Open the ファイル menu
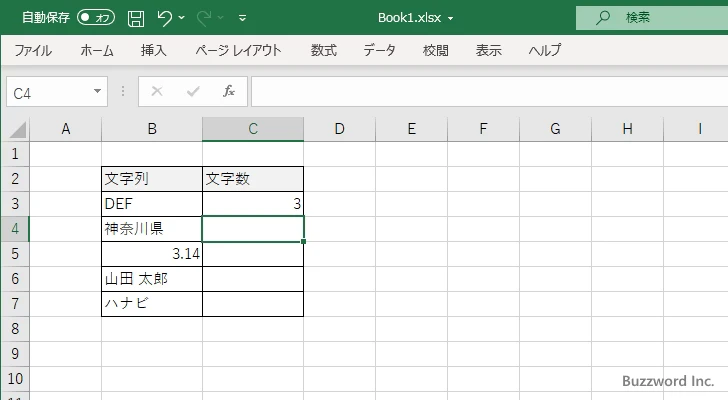This screenshot has width=728, height=400. click(x=33, y=50)
